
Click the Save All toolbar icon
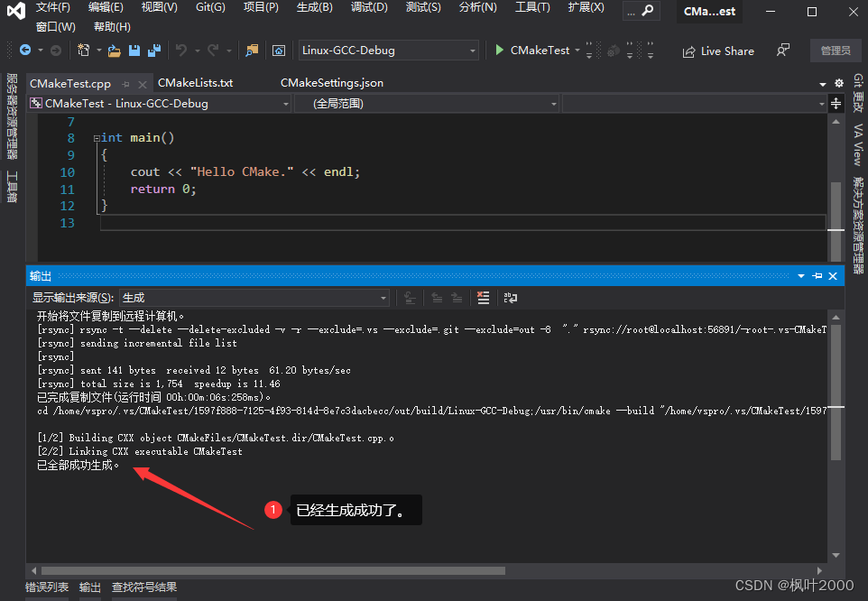click(x=155, y=51)
